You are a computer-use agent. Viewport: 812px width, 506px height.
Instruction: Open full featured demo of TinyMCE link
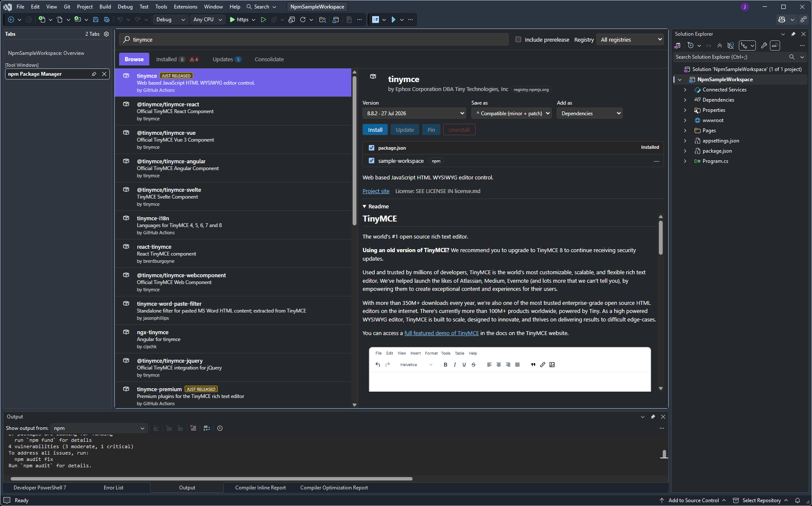(x=442, y=333)
